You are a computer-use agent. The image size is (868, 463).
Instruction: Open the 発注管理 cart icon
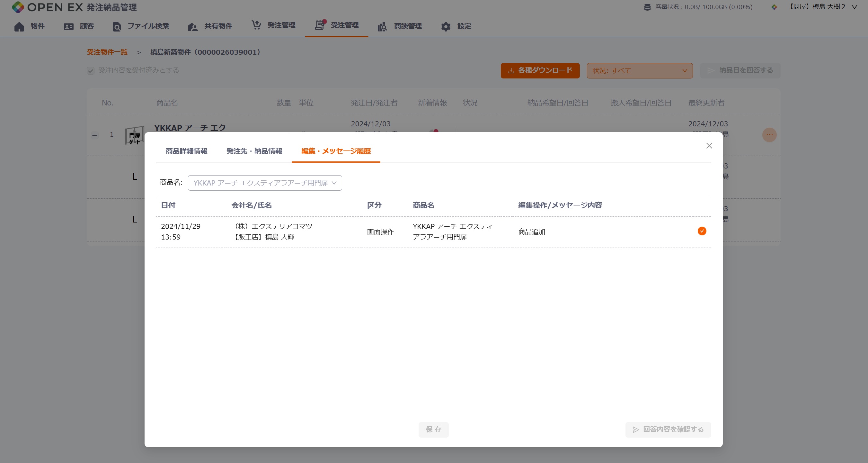[256, 25]
